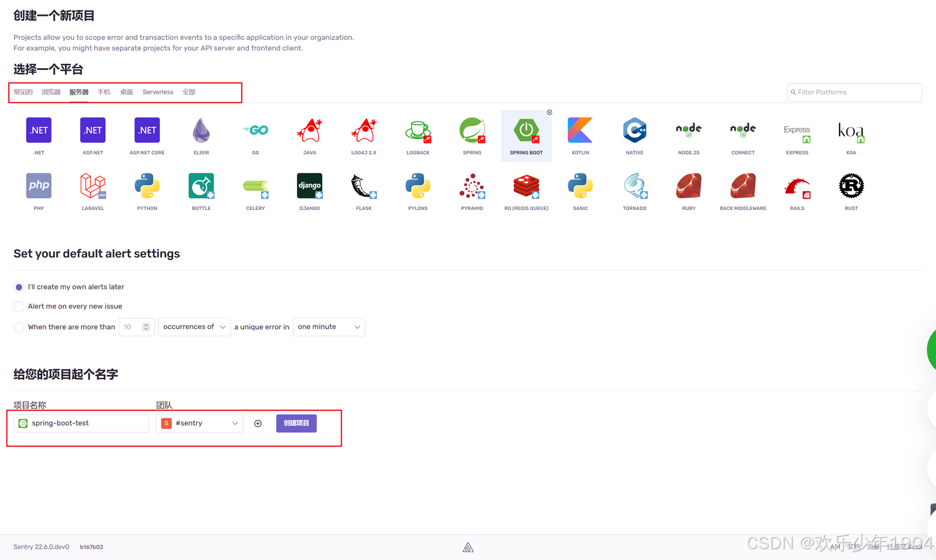The image size is (936, 560).
Task: Select the Rails platform icon
Action: (x=796, y=186)
